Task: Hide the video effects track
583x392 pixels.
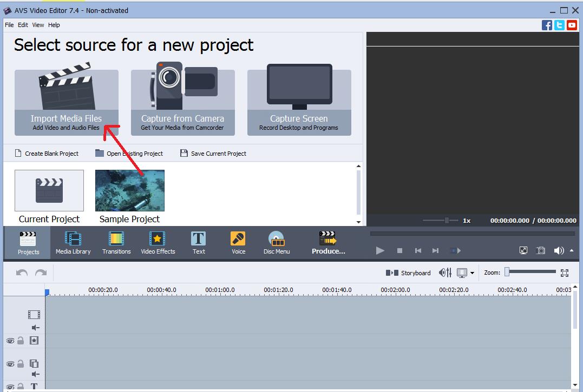Action: pyautogui.click(x=9, y=341)
